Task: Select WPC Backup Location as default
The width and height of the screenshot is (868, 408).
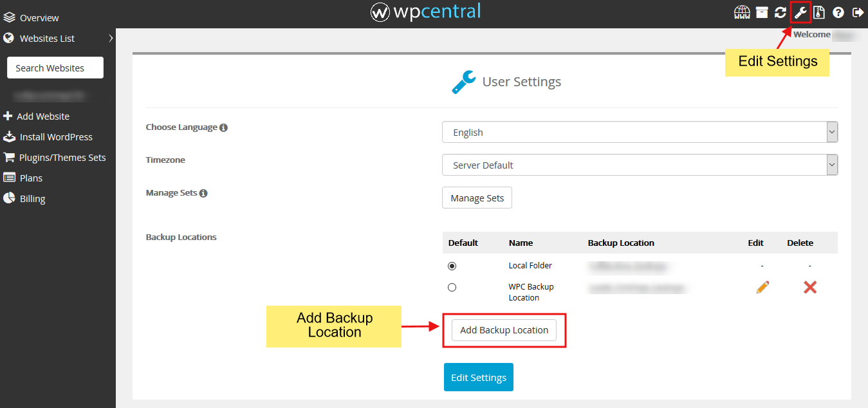Action: point(452,288)
